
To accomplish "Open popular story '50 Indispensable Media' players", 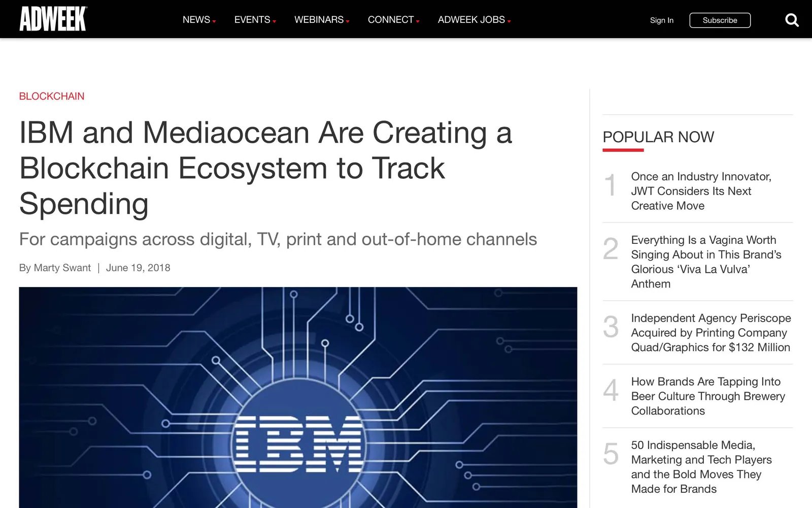I will (701, 467).
